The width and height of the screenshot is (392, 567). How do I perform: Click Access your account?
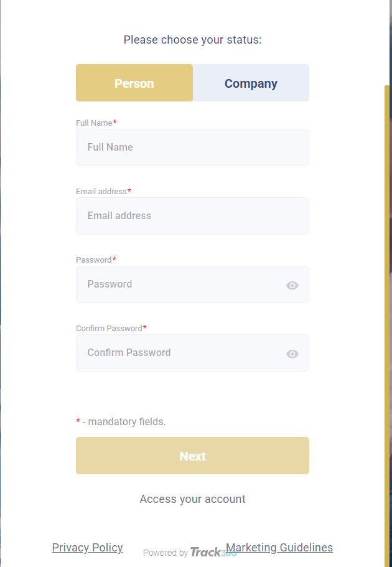click(x=192, y=499)
